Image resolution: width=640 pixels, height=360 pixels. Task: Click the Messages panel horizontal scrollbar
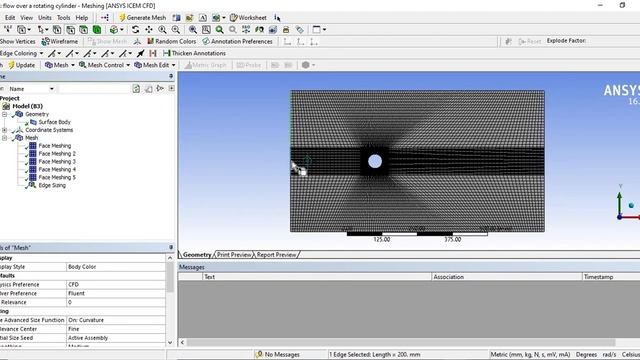coord(401,342)
